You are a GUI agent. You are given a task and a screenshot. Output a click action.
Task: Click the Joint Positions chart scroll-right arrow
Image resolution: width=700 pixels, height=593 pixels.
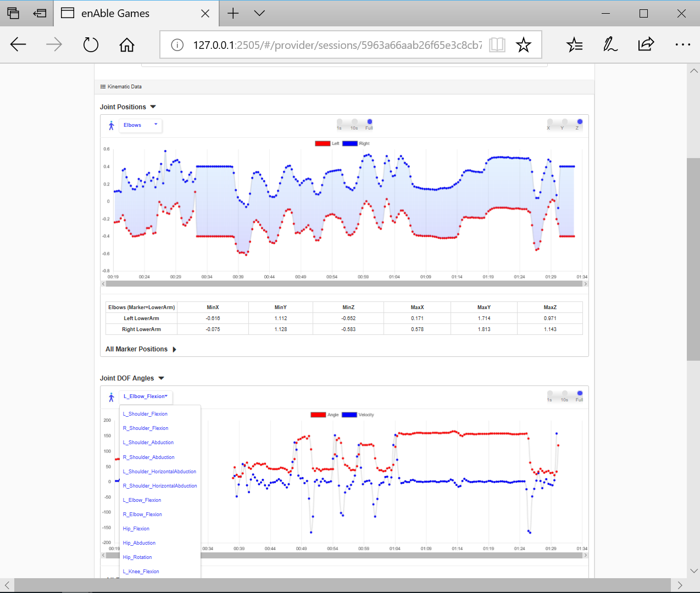(x=586, y=284)
